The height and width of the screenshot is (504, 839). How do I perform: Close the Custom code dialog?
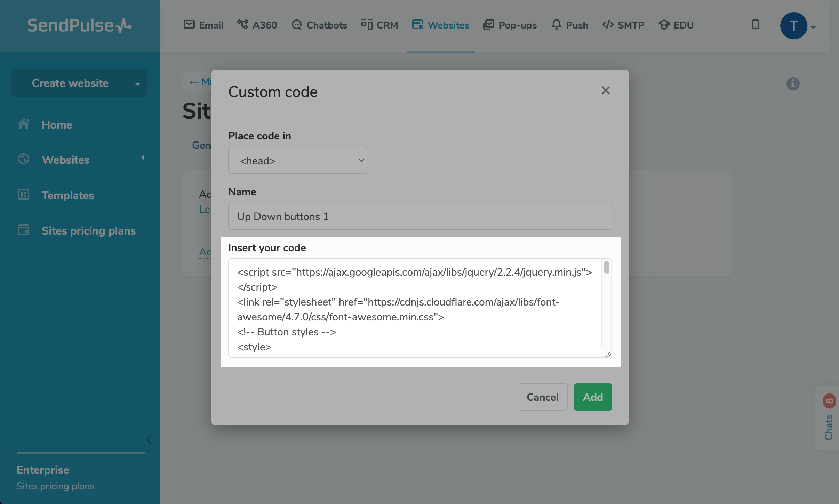[606, 90]
